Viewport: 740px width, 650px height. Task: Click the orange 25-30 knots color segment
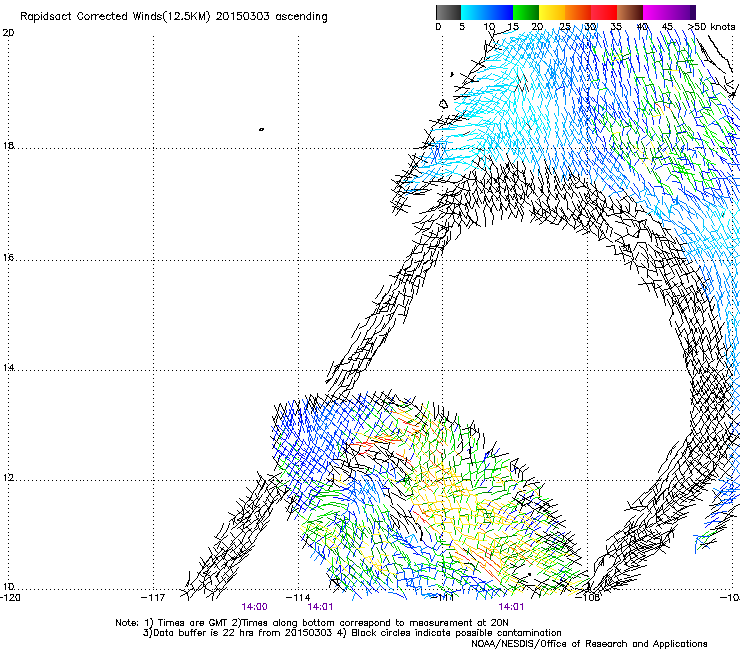tap(578, 12)
